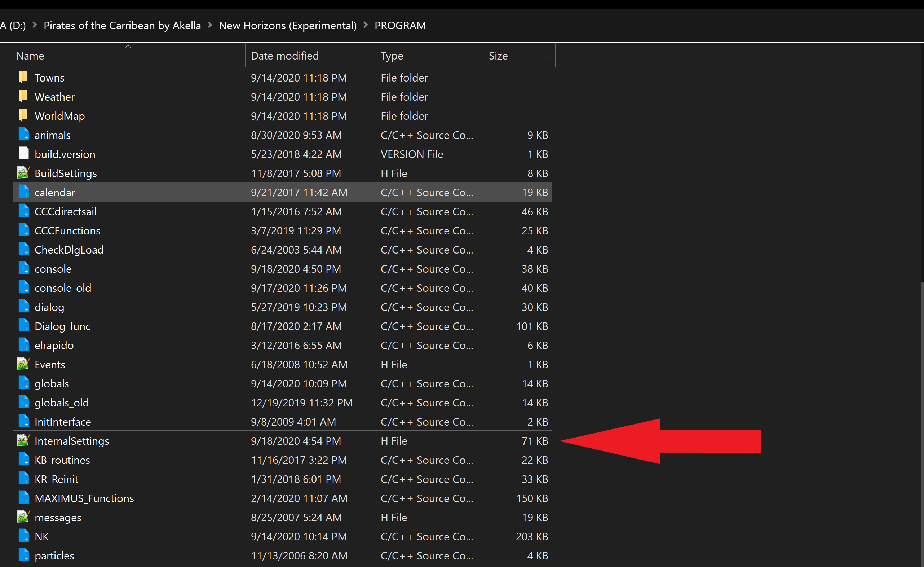Click the NK file icon
Image resolution: width=924 pixels, height=567 pixels.
[23, 536]
